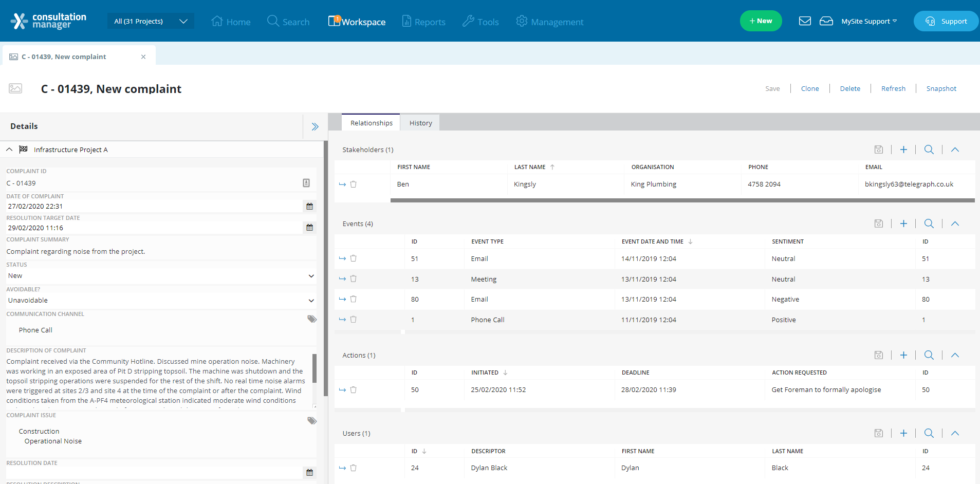This screenshot has height=484, width=980.
Task: Switch to the History tab
Action: (x=420, y=123)
